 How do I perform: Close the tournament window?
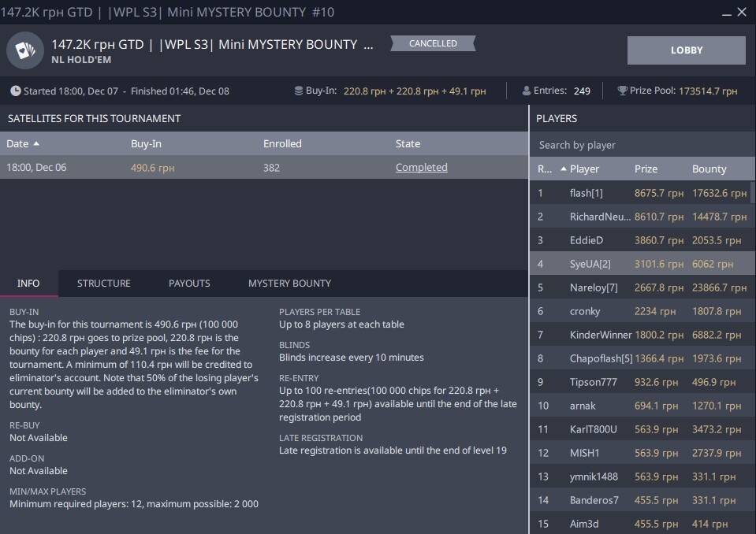742,13
